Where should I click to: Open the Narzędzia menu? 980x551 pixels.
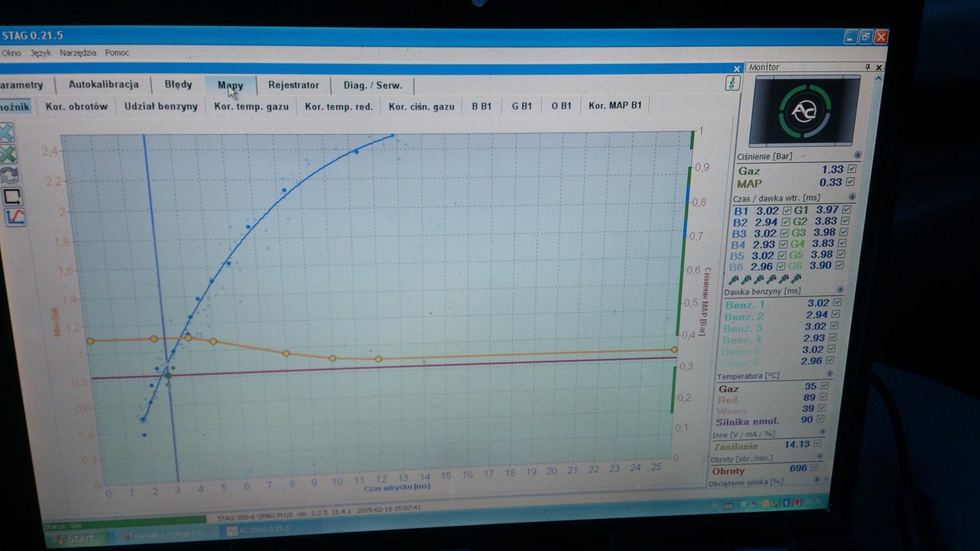pos(78,53)
